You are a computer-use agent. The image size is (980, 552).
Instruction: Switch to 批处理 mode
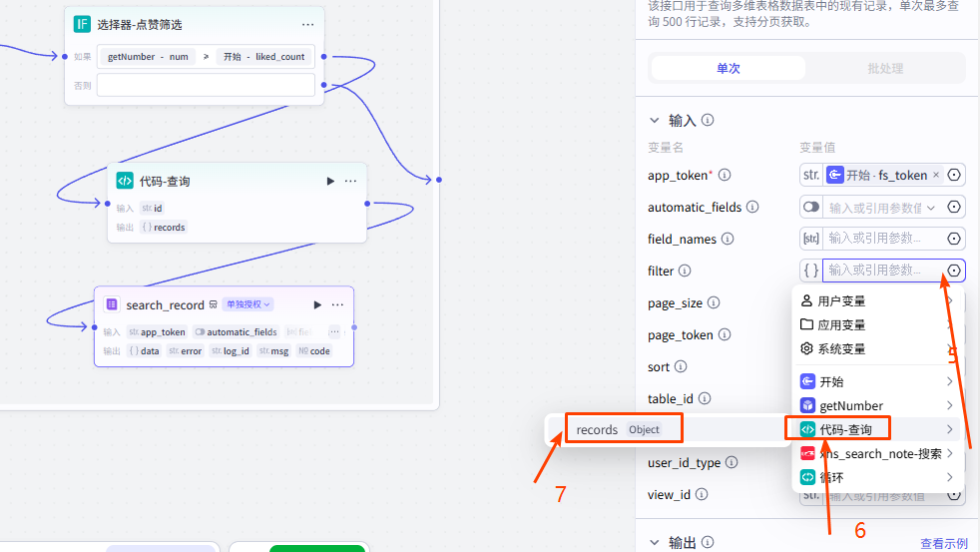click(x=885, y=68)
